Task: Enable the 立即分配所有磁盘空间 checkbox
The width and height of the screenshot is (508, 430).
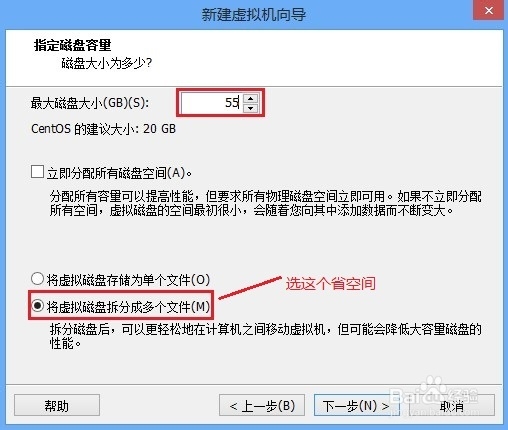Action: coord(37,172)
